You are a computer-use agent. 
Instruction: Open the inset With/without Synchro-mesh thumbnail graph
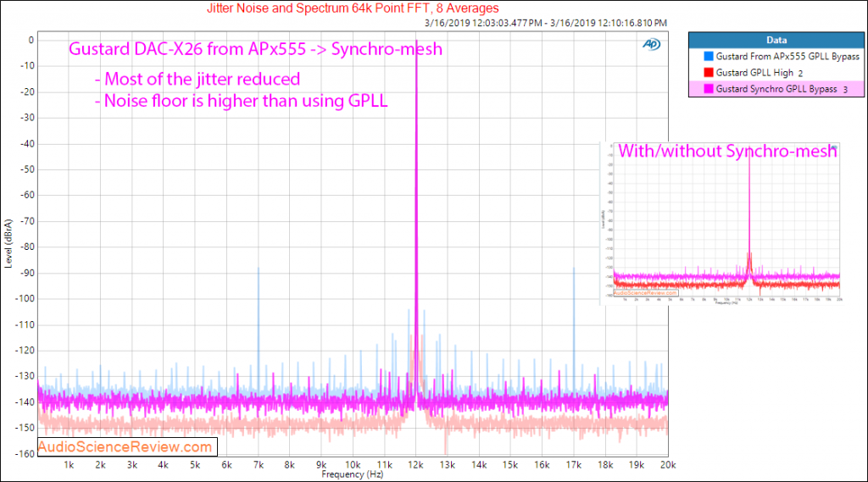(721, 224)
